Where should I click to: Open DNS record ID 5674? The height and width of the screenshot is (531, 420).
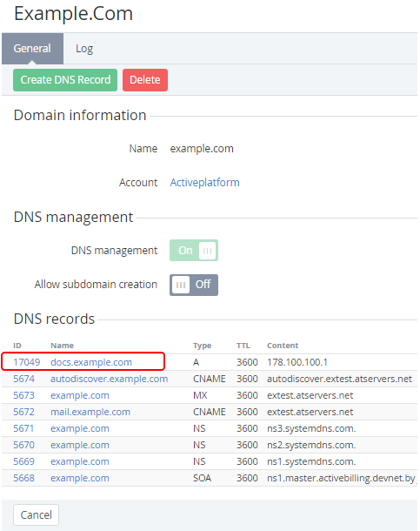(24, 379)
